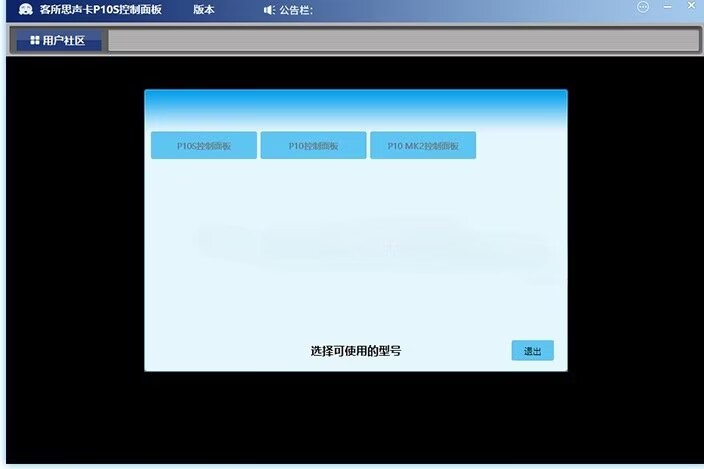Click the IXI app logo icon
The height and width of the screenshot is (469, 704).
[26, 9]
